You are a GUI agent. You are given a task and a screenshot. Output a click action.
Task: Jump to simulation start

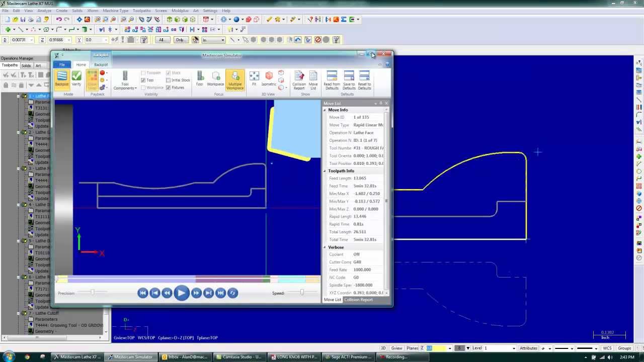tap(143, 293)
